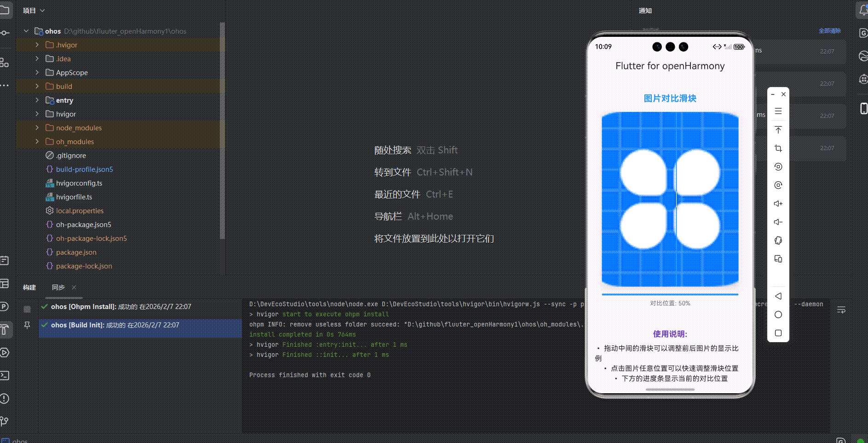Show more tool windows ellipsis icon

pos(4,85)
